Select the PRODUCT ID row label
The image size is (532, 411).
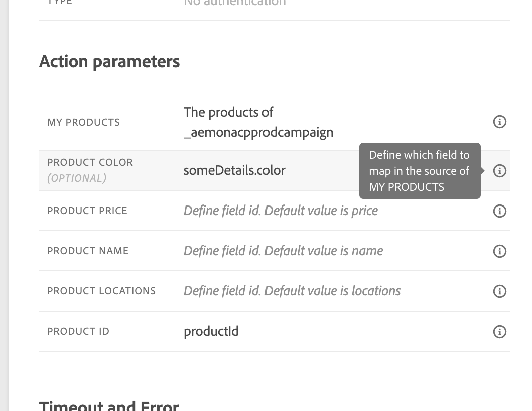[x=78, y=331]
